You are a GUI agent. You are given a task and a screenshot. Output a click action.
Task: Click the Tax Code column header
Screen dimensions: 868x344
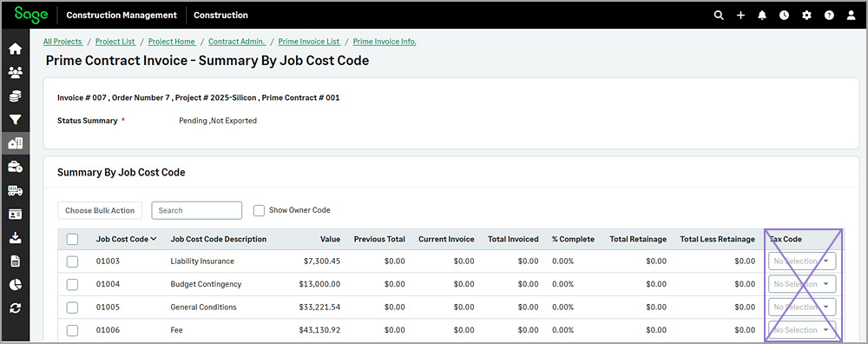tap(786, 239)
